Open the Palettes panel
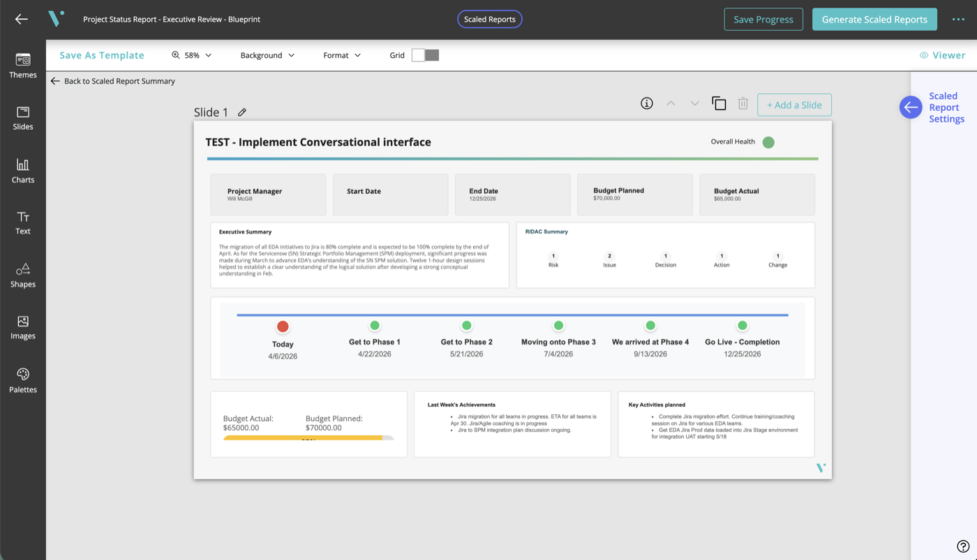Screen dimensions: 977x560 pyautogui.click(x=23, y=381)
